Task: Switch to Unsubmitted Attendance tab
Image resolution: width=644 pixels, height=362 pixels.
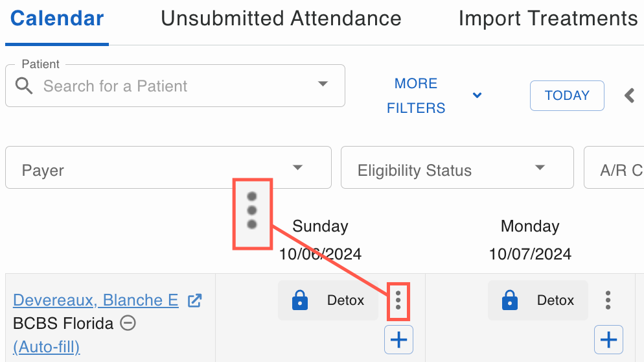Action: 281,19
